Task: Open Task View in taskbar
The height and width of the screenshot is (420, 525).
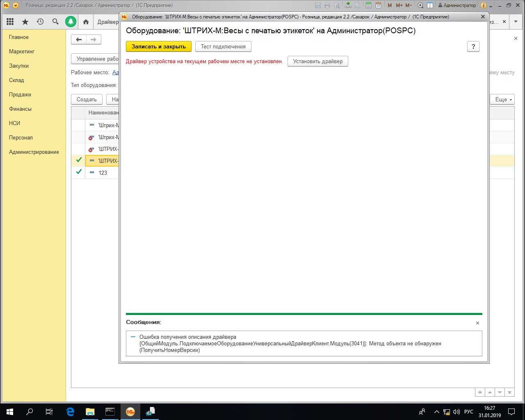Action: click(49, 412)
